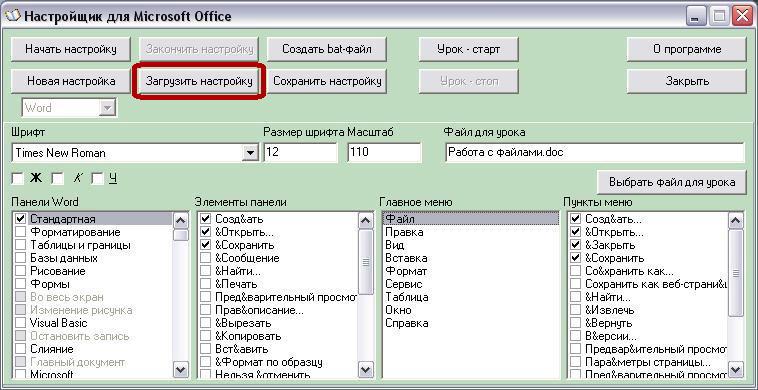Select 'Формат' in Главное меню list
758x390 pixels.
point(470,271)
